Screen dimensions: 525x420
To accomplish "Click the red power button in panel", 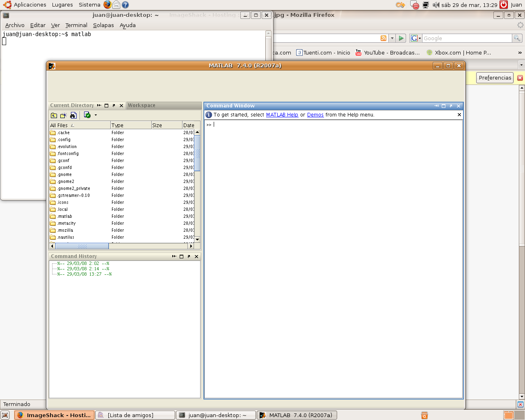I will 504,5.
